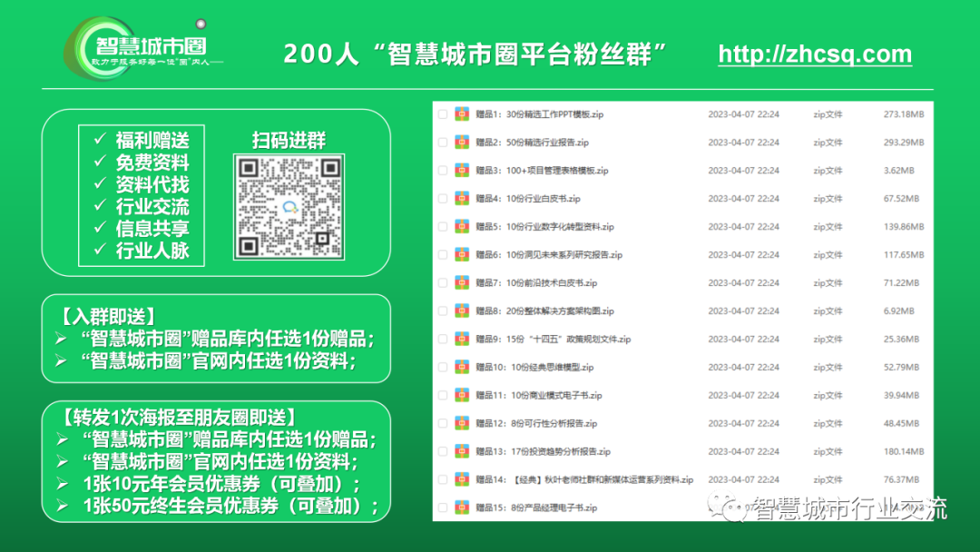Screen dimensions: 980x552
Task: Check the box for 赠品10 row
Action: click(x=443, y=368)
